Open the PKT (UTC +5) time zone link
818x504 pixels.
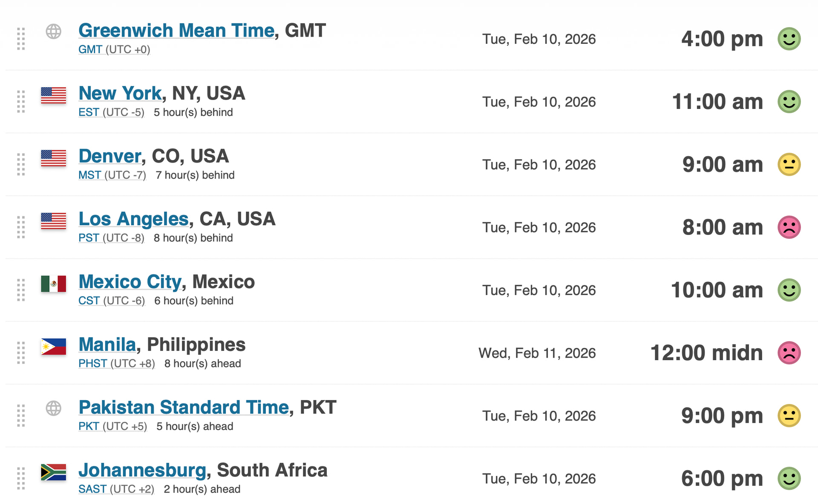[x=112, y=427]
